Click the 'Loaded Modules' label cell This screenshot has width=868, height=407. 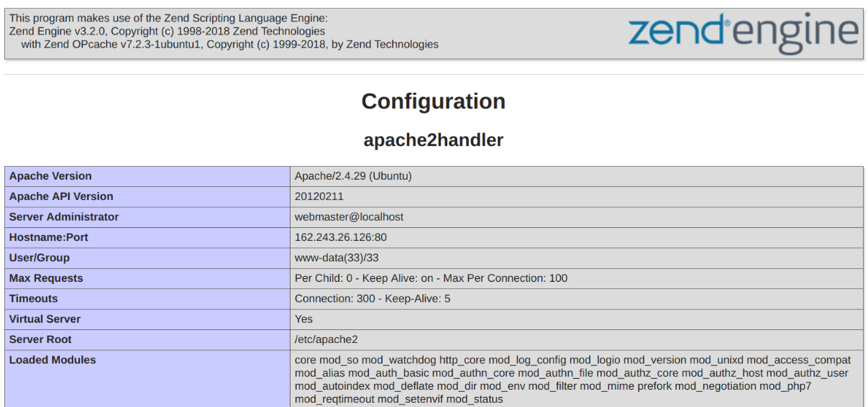click(x=147, y=379)
